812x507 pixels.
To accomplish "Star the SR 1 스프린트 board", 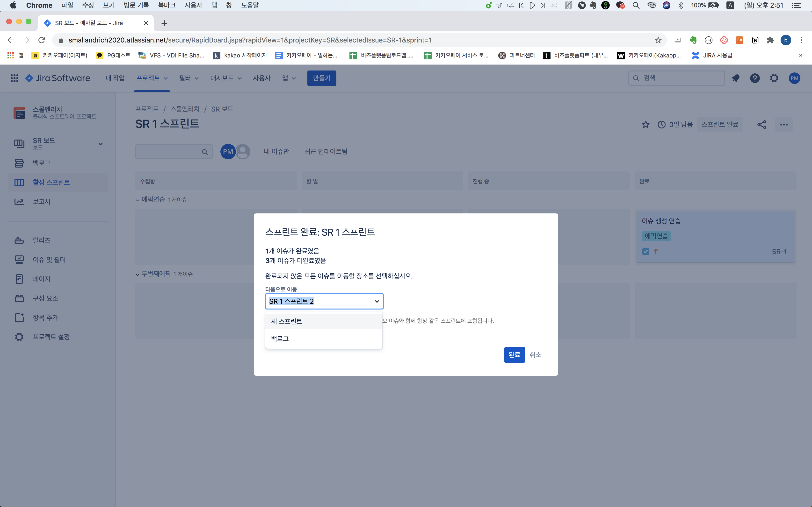I will pos(645,124).
